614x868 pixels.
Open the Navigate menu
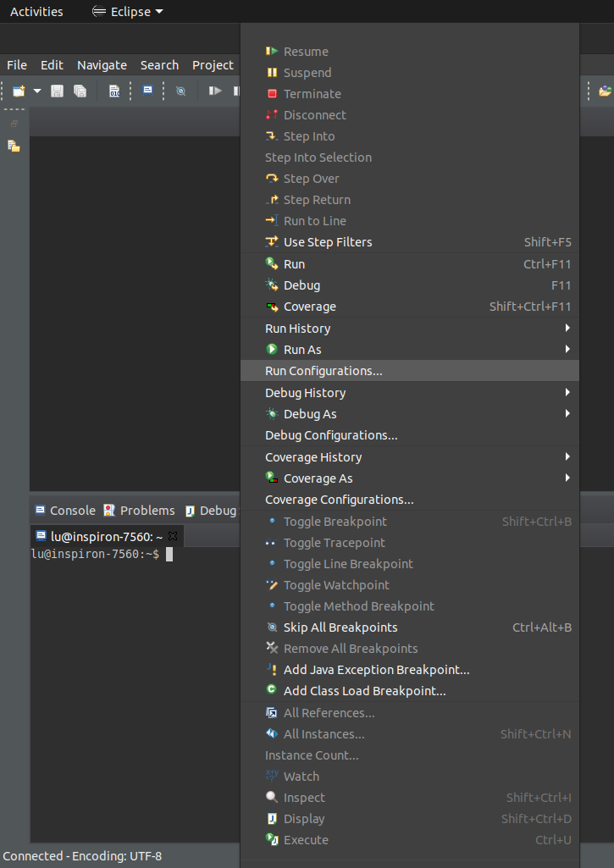click(x=102, y=65)
